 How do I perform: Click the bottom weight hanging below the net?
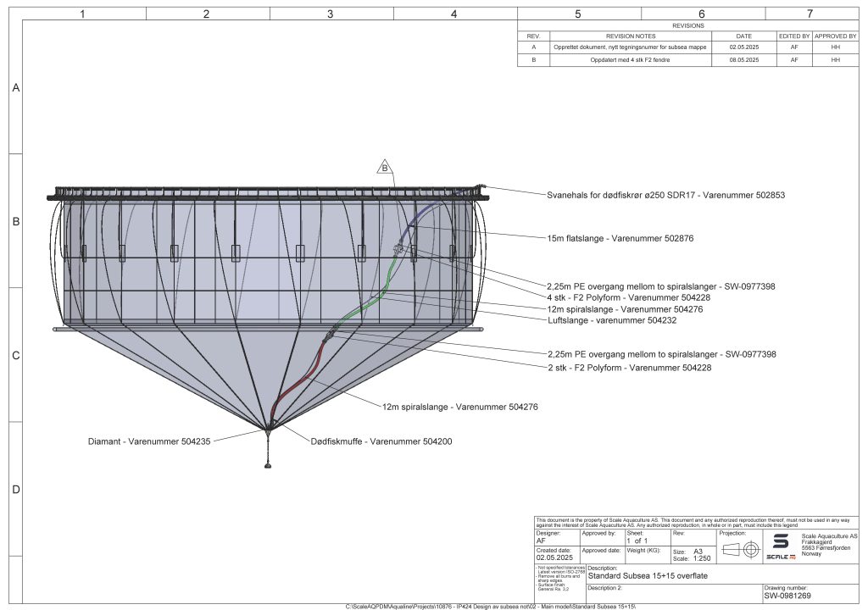[x=268, y=465]
